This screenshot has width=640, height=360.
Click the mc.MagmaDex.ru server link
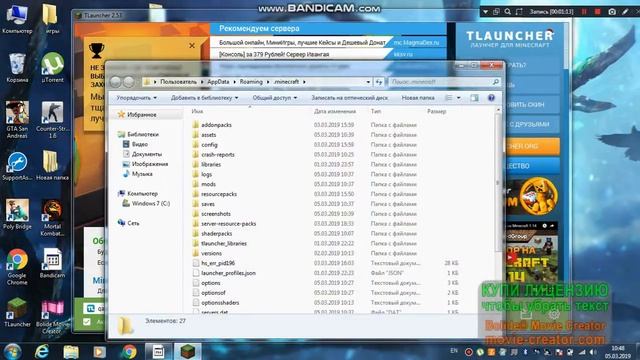click(416, 42)
